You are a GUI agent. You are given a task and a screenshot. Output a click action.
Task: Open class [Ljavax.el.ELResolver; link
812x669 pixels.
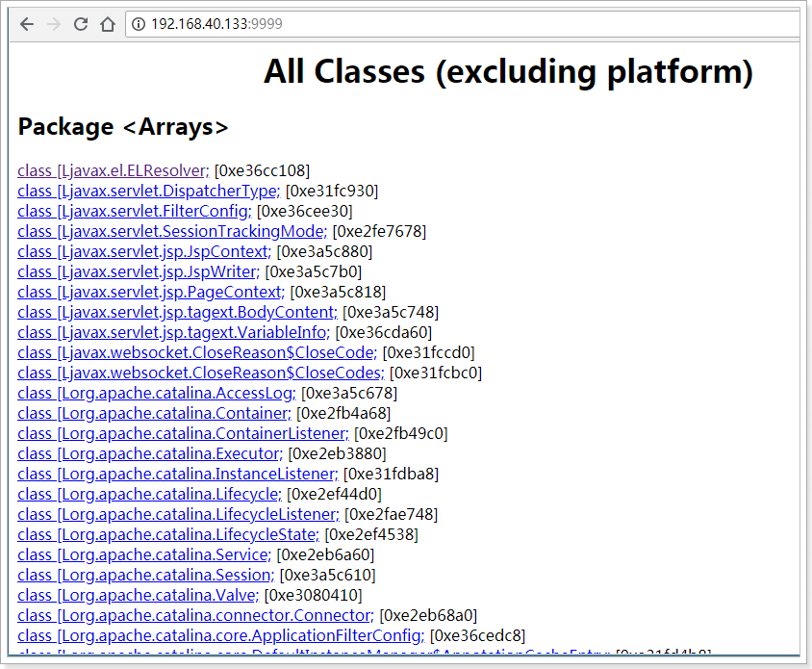(114, 170)
